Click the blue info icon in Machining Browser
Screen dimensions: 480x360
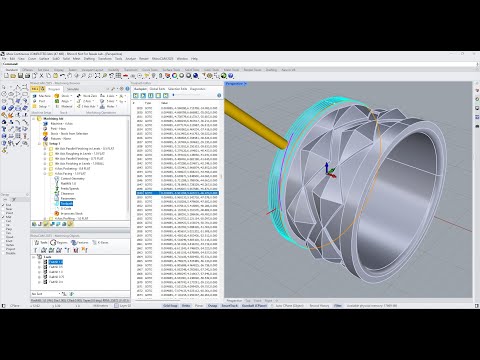click(127, 89)
